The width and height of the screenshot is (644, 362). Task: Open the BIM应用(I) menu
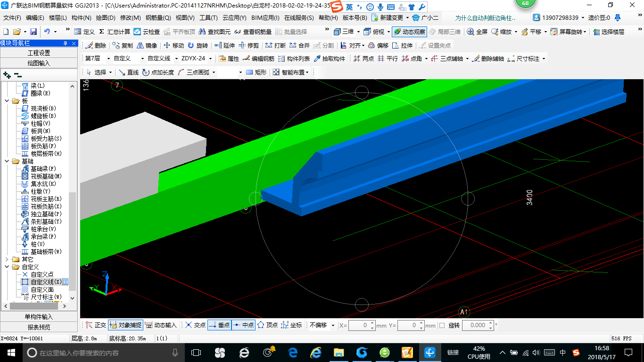pyautogui.click(x=265, y=18)
